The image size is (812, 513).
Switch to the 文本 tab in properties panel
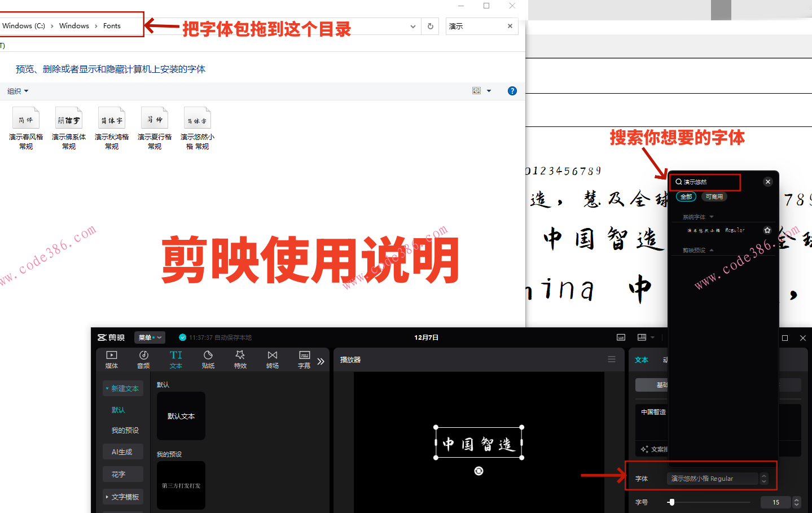click(642, 360)
